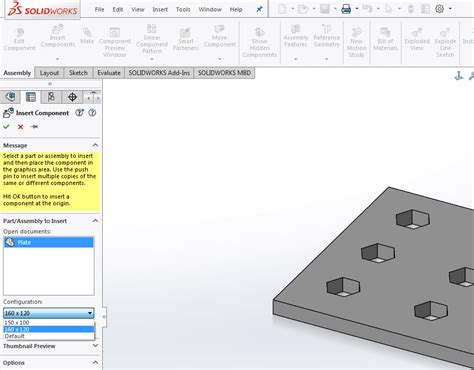Click the Open document icon
This screenshot has height=370, width=474.
click(x=303, y=9)
